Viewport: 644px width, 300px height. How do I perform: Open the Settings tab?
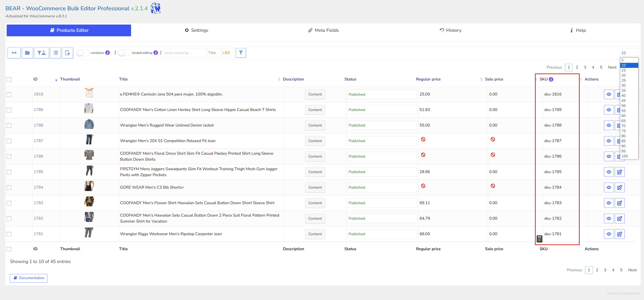196,30
